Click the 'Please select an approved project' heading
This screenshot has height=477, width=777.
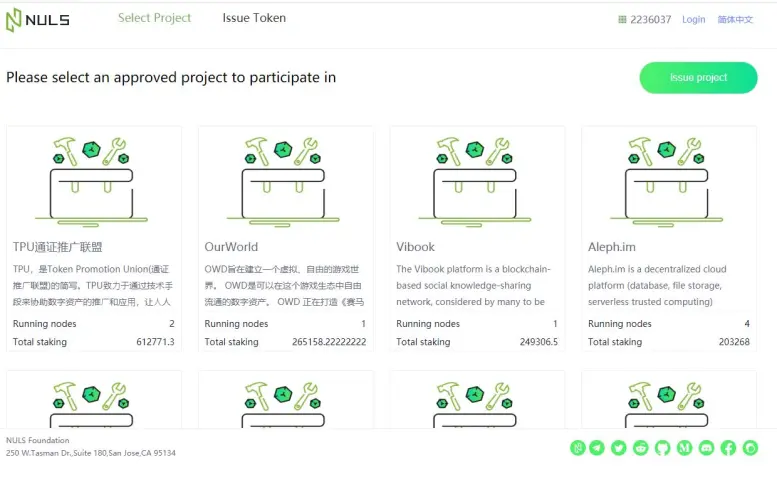[171, 77]
